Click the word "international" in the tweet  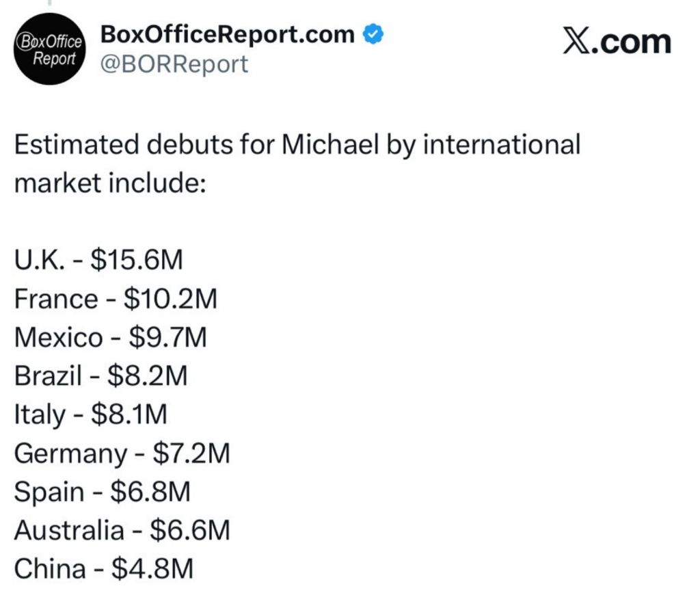pyautogui.click(x=502, y=146)
